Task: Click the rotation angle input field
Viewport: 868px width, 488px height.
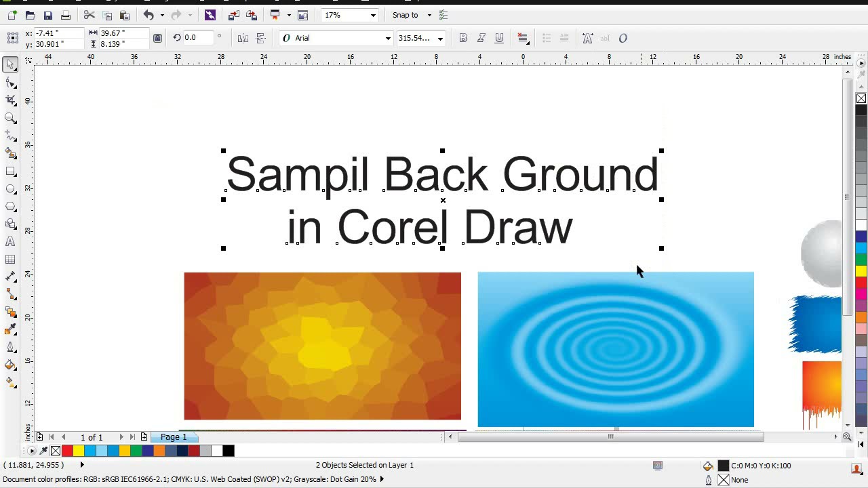Action: tap(197, 38)
